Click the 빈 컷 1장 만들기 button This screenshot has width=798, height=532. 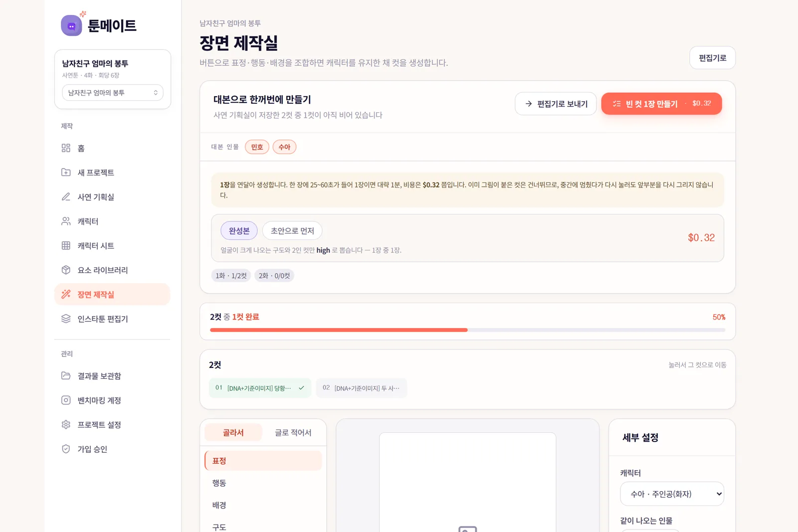[x=661, y=104]
